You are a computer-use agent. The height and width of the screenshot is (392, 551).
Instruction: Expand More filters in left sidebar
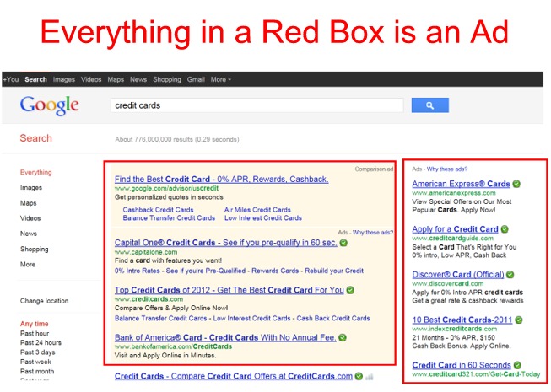click(28, 265)
